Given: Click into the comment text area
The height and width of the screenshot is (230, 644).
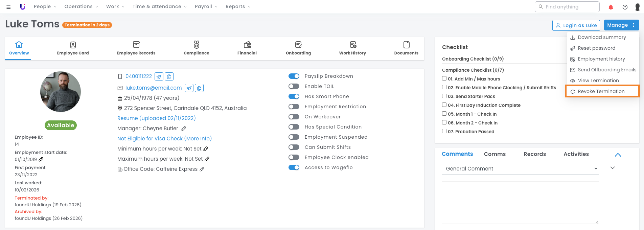Looking at the screenshot, I should pyautogui.click(x=520, y=202).
